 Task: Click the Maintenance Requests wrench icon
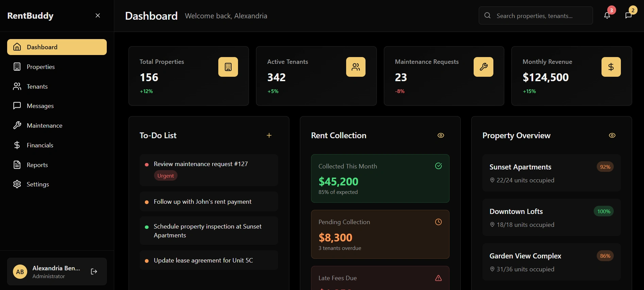[x=483, y=67]
